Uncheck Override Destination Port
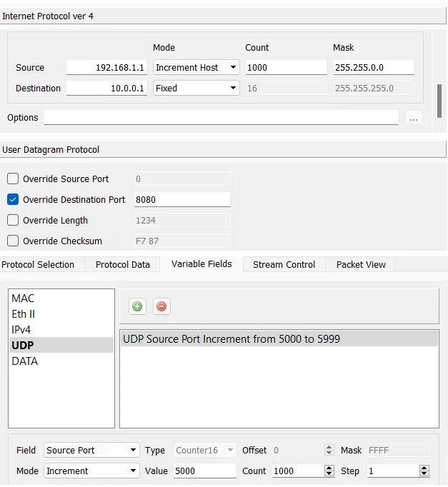The width and height of the screenshot is (448, 487). [13, 199]
